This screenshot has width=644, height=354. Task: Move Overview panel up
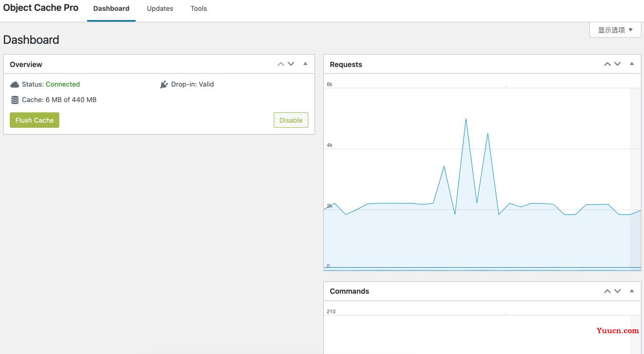281,64
